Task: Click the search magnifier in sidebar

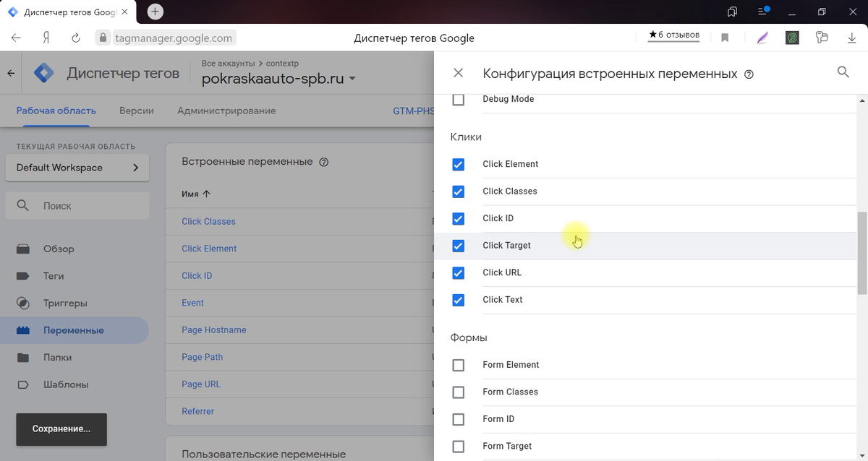Action: pyautogui.click(x=23, y=205)
